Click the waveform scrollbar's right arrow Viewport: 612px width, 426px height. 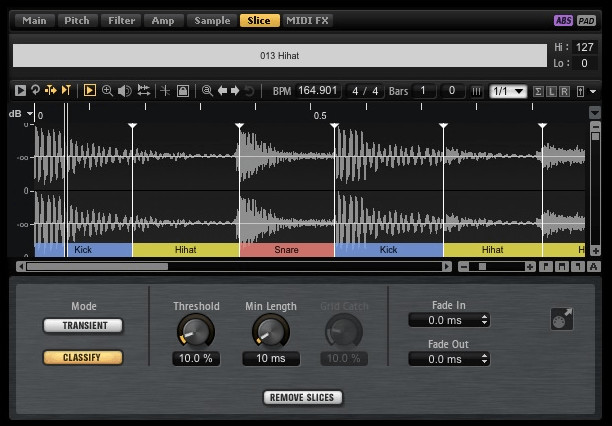[x=447, y=267]
